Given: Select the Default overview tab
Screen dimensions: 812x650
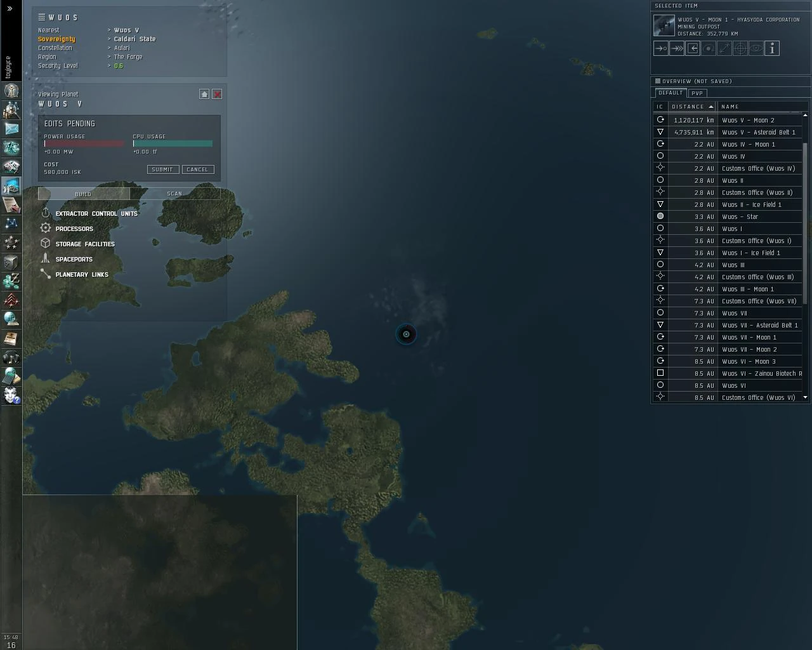Looking at the screenshot, I should [671, 93].
